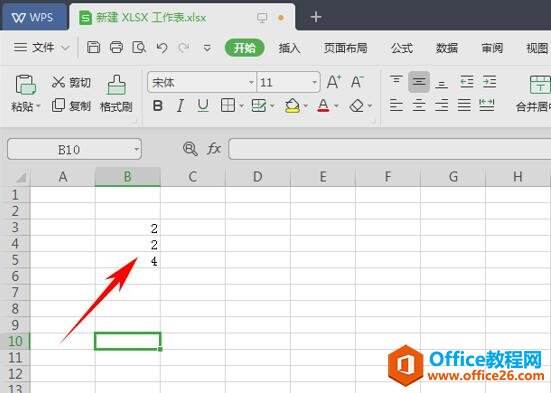Click the 粘贴 paste icon
Viewport: 551px width, 393px height.
[x=25, y=85]
